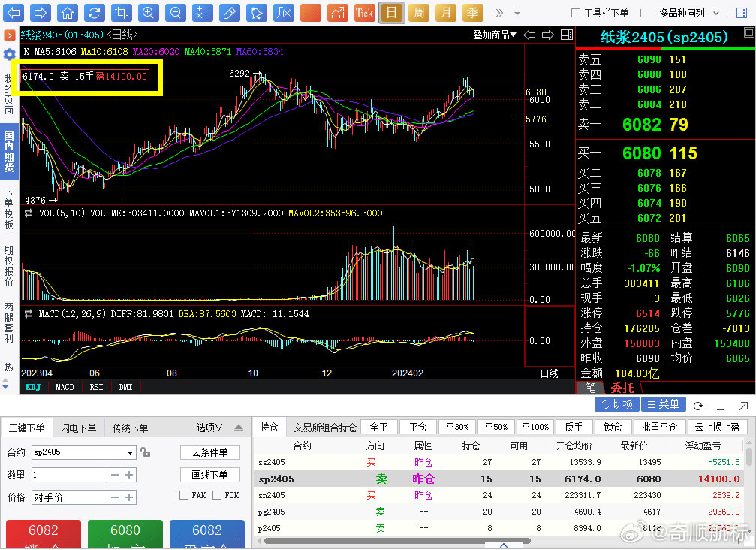
Task: Switch to the 闪电下单 order tab
Action: [x=78, y=428]
